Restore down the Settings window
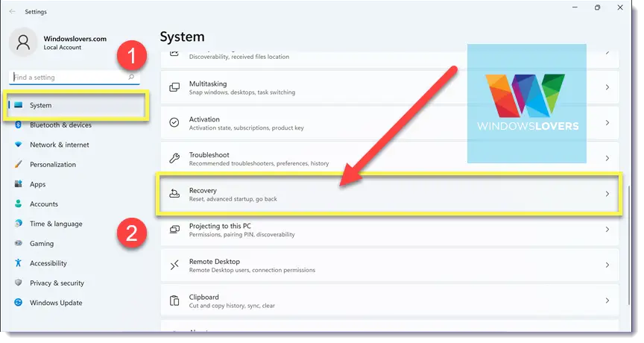Viewport: 644px width, 343px height. (x=597, y=7)
